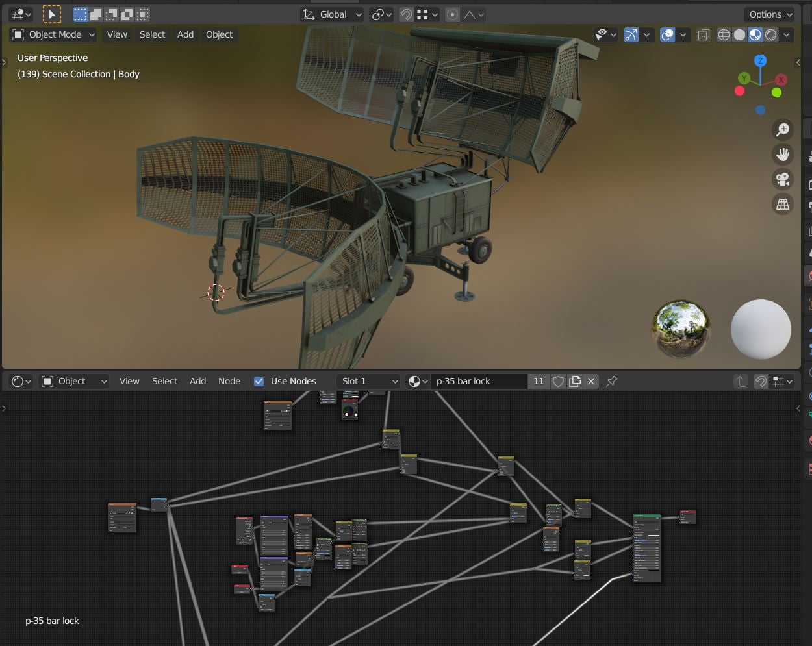The width and height of the screenshot is (812, 646).
Task: Click the p-35 bar lock material name field
Action: (477, 382)
